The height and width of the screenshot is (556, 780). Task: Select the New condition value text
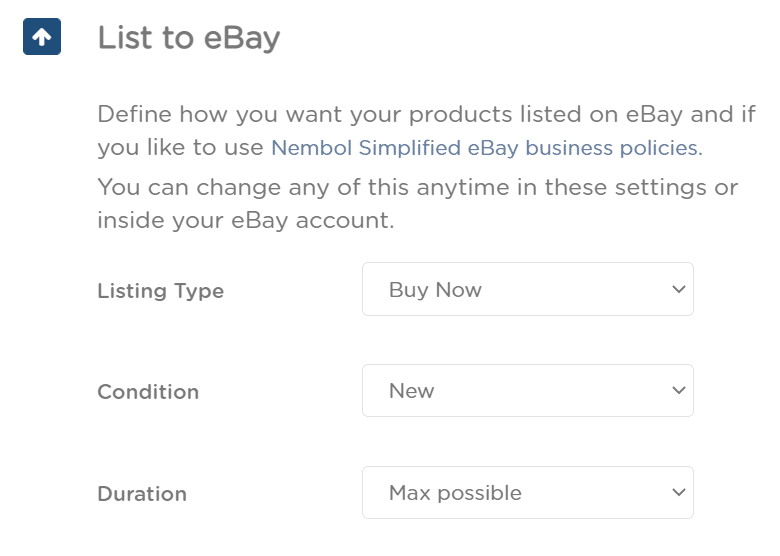coord(411,391)
